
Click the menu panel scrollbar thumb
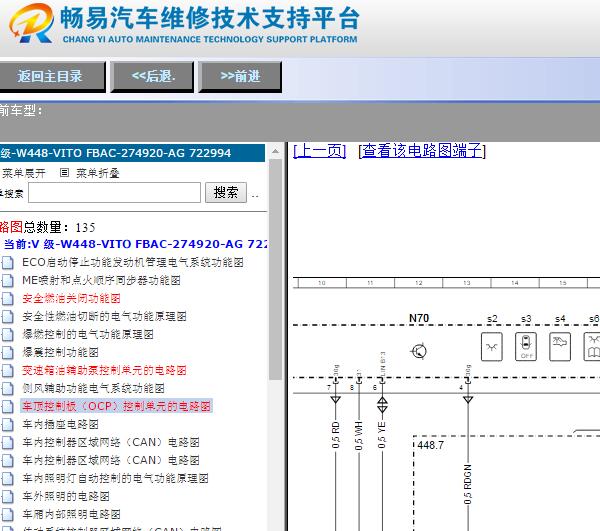[275, 270]
